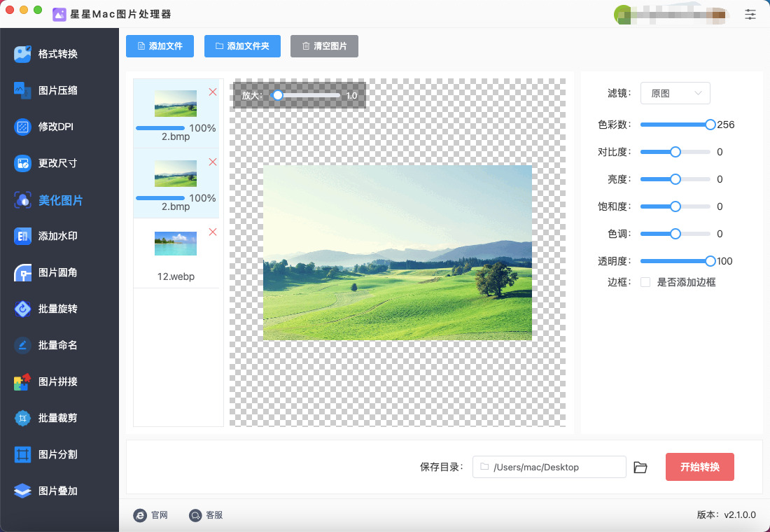Select the 批量旋转 rotate icon
Image resolution: width=770 pixels, height=532 pixels.
click(x=23, y=309)
